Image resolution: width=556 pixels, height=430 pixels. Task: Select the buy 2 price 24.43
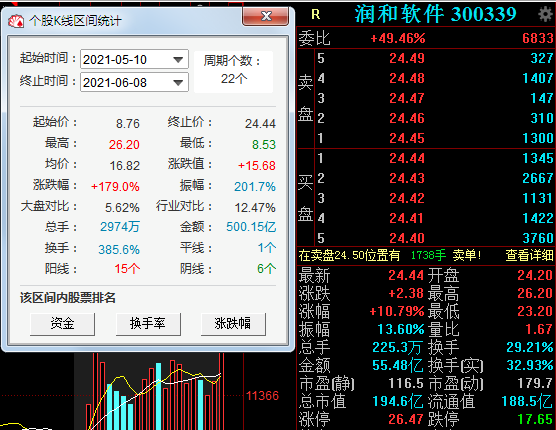click(407, 178)
